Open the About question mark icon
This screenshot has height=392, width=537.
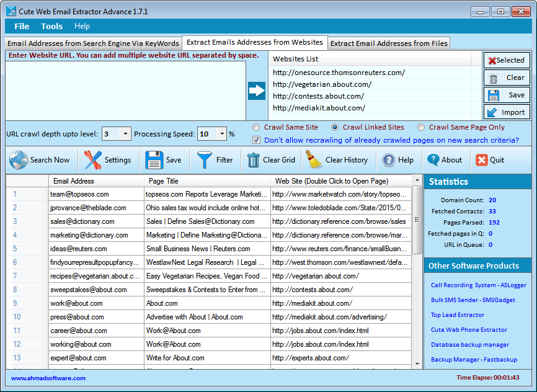pyautogui.click(x=433, y=160)
